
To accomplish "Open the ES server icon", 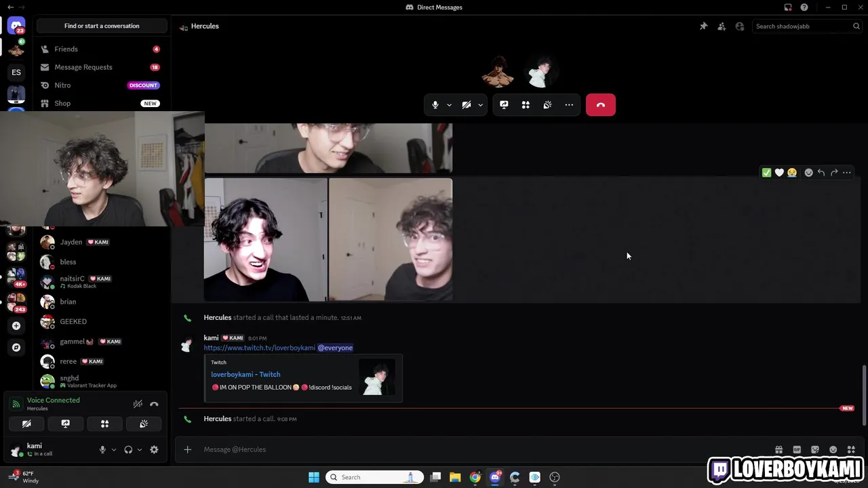I will pyautogui.click(x=16, y=72).
